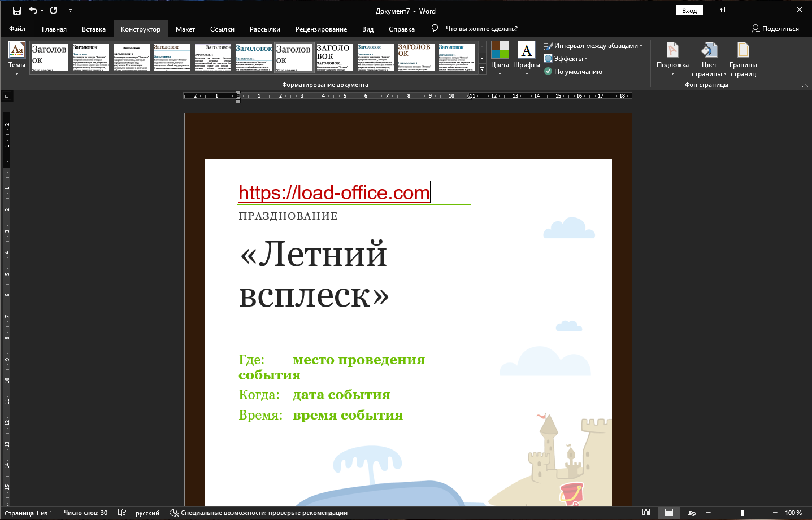
Task: Open the Темы themes gallery
Action: click(x=17, y=58)
